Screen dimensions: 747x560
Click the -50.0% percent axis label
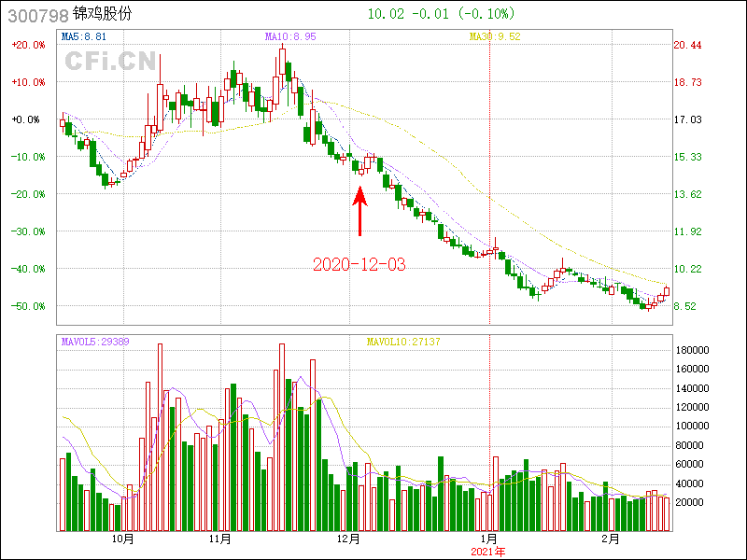pyautogui.click(x=27, y=306)
